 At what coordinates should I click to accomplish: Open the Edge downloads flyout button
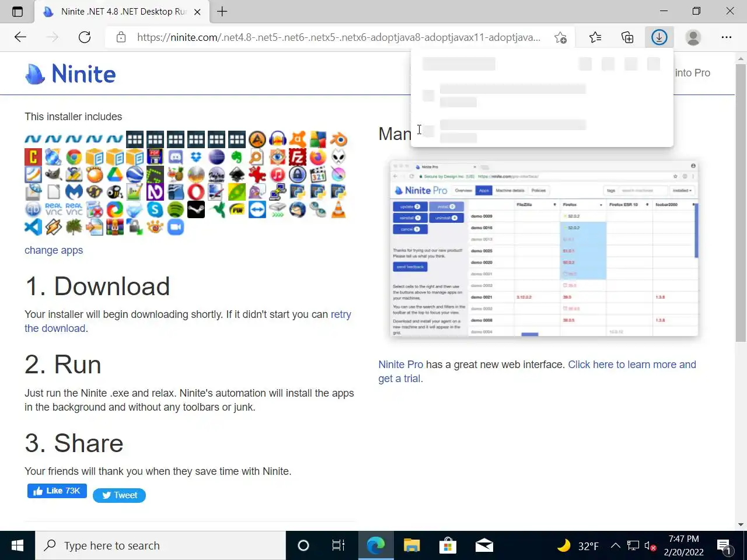point(659,37)
